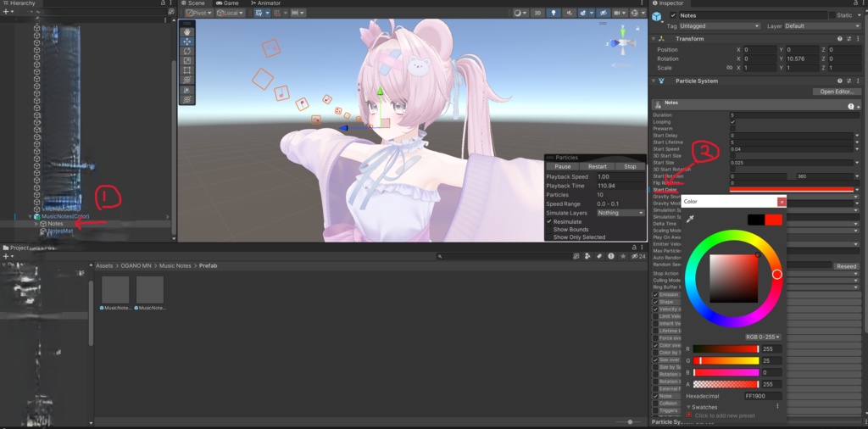Toggle scene lighting bulb icon
The width and height of the screenshot is (868, 429).
(554, 13)
